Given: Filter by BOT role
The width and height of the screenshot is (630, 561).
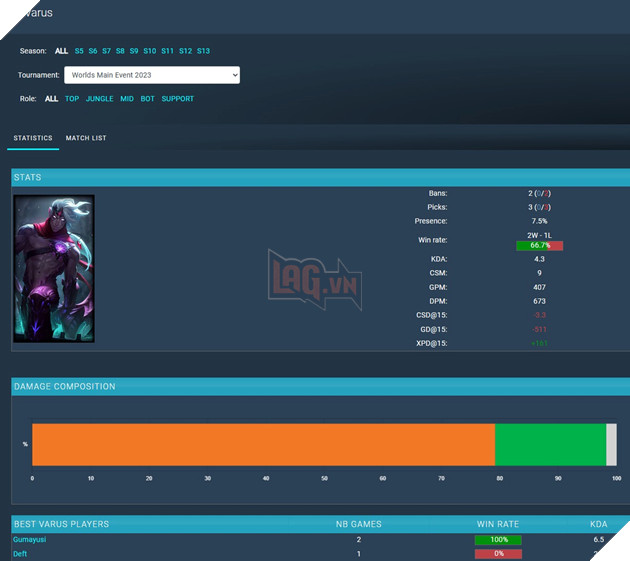Looking at the screenshot, I should pyautogui.click(x=148, y=99).
